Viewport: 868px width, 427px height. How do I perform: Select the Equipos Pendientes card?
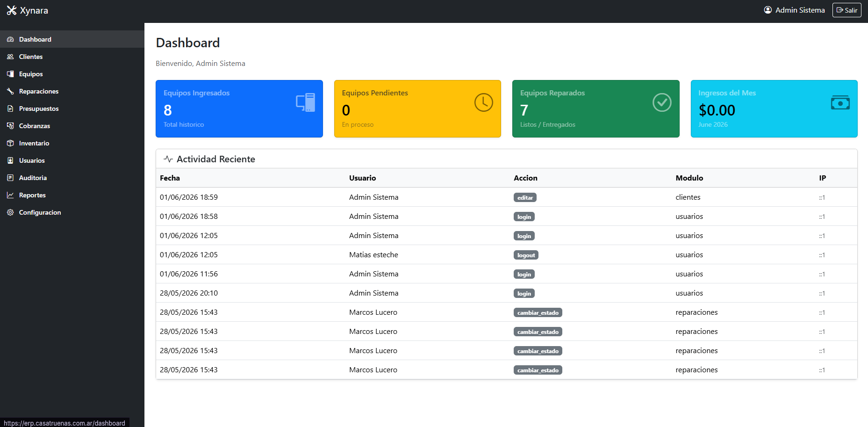417,109
